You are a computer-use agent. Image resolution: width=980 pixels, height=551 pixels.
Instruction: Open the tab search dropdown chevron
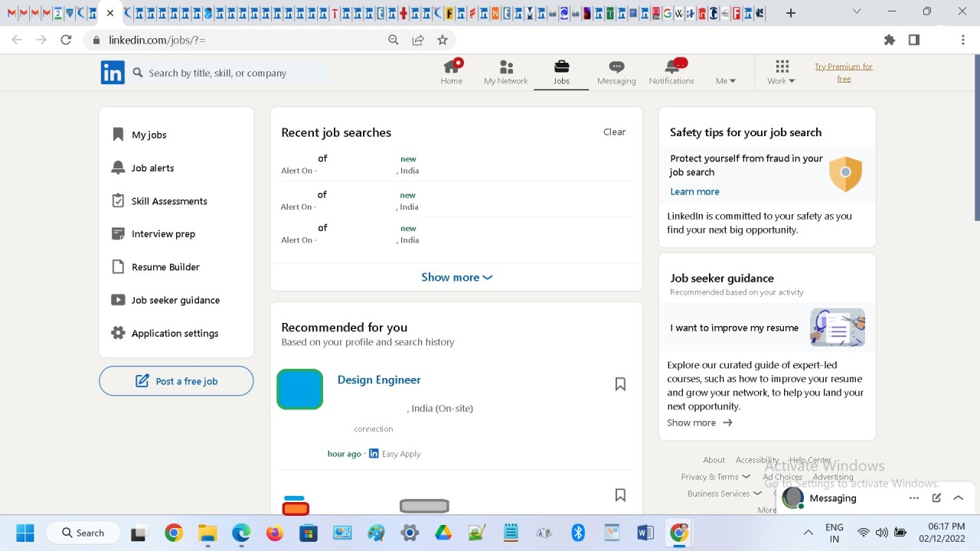click(857, 11)
